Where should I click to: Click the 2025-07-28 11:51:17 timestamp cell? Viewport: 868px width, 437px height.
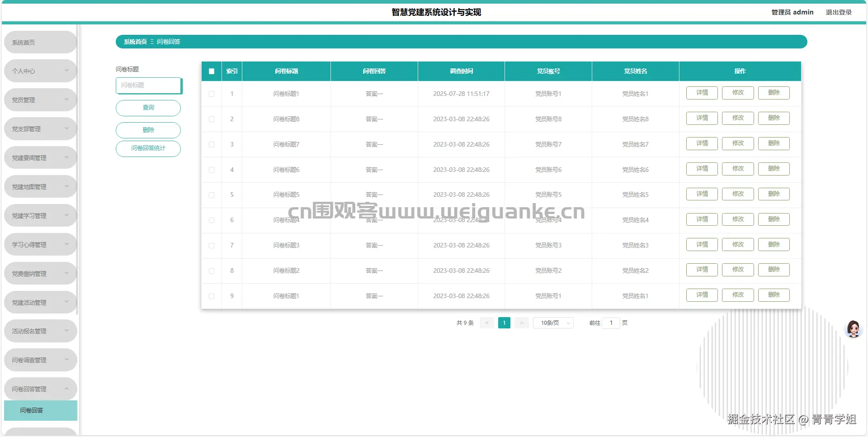[x=461, y=94]
